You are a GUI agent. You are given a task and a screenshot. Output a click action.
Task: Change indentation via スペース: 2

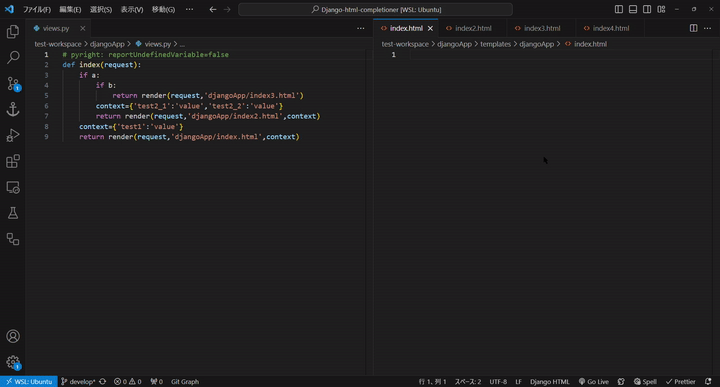coord(468,381)
